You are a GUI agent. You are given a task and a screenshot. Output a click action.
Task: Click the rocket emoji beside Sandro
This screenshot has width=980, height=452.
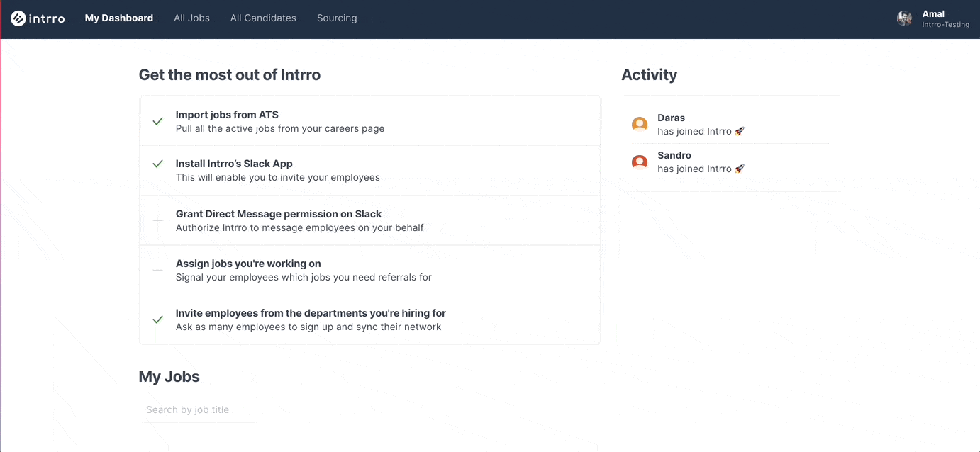tap(739, 169)
